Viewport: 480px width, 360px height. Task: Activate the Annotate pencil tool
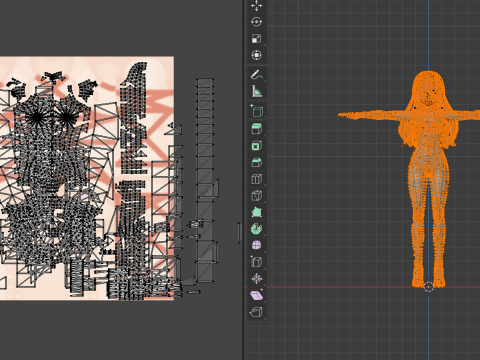(256, 75)
